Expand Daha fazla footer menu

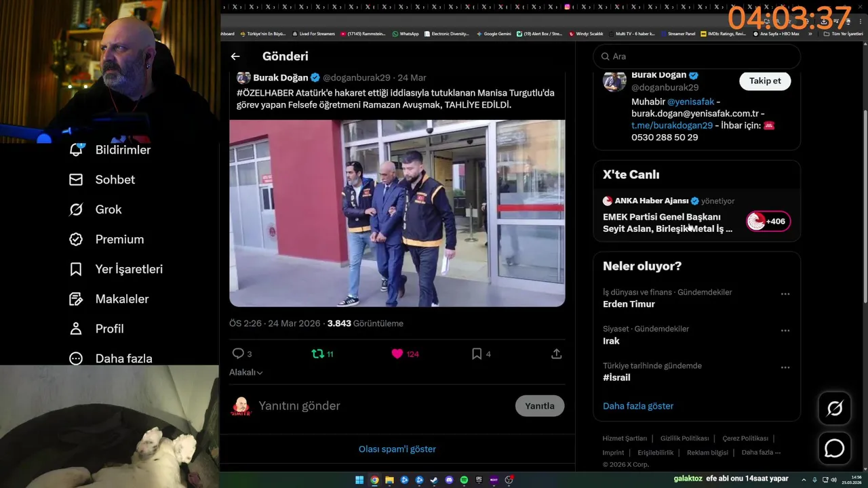761,452
